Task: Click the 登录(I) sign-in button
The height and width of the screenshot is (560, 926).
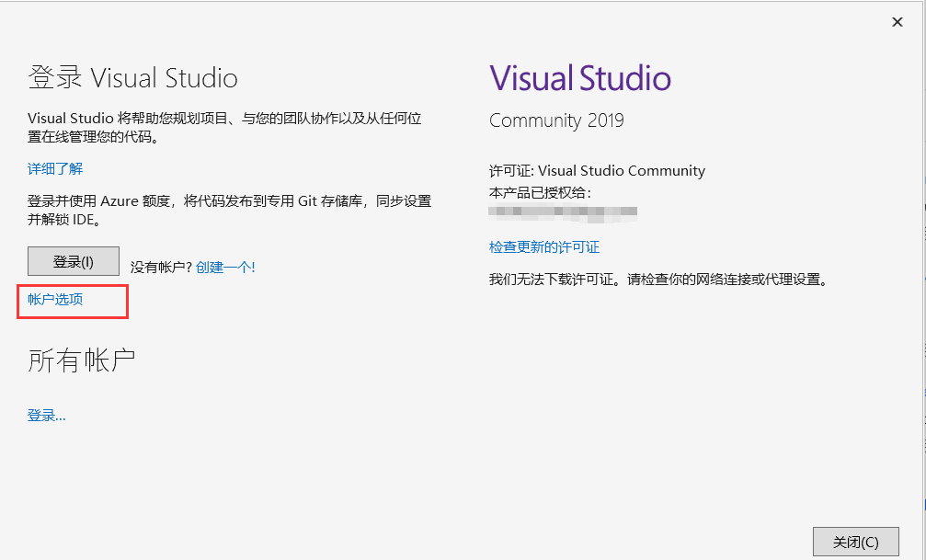Action: coord(73,261)
